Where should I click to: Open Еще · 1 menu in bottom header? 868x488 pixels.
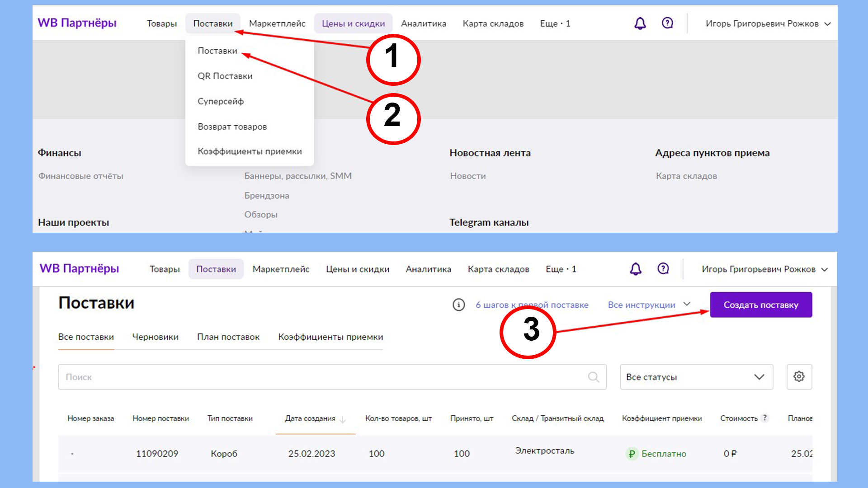(x=561, y=269)
